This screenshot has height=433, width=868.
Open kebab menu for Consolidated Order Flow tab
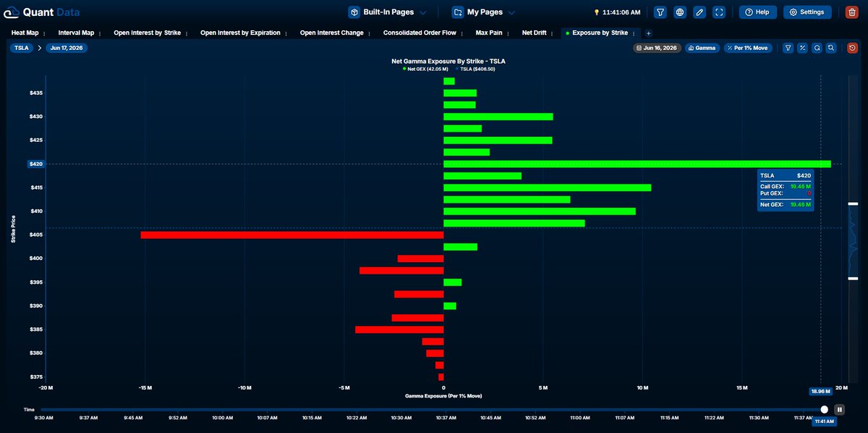463,33
